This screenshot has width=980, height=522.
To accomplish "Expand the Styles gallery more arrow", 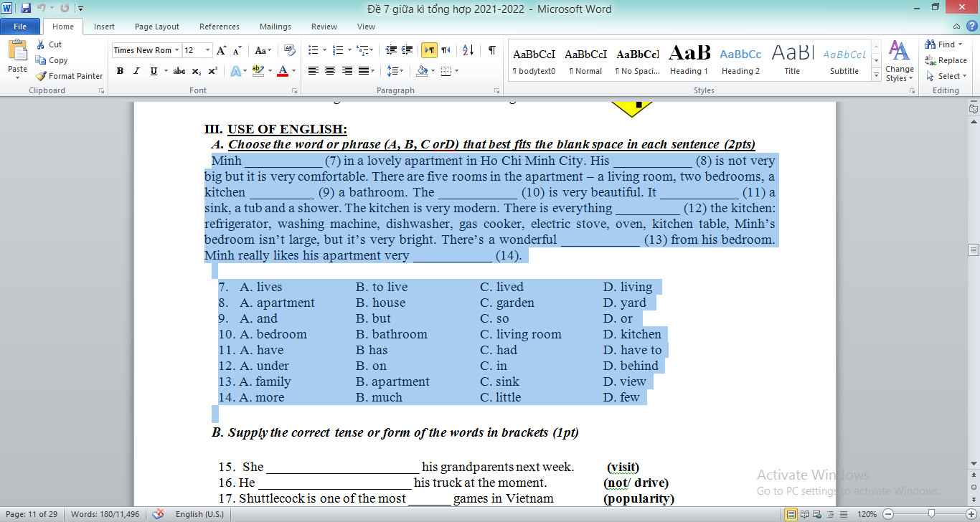I will coord(876,75).
